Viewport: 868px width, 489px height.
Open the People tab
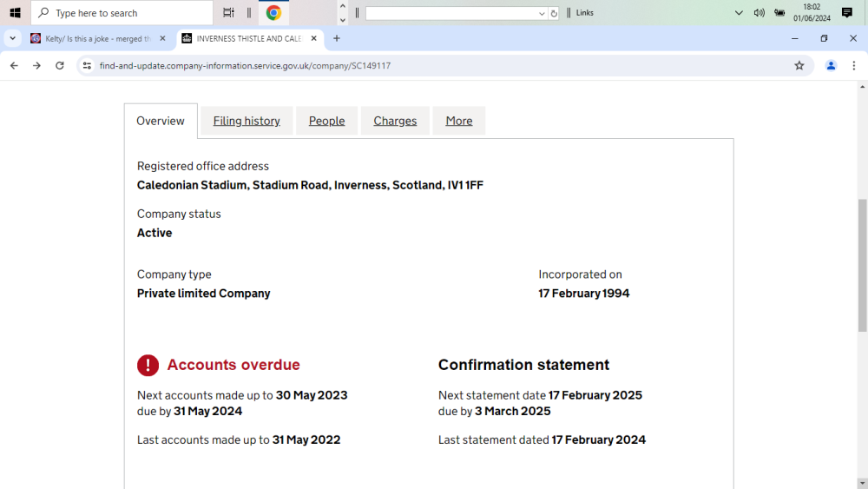(x=326, y=121)
